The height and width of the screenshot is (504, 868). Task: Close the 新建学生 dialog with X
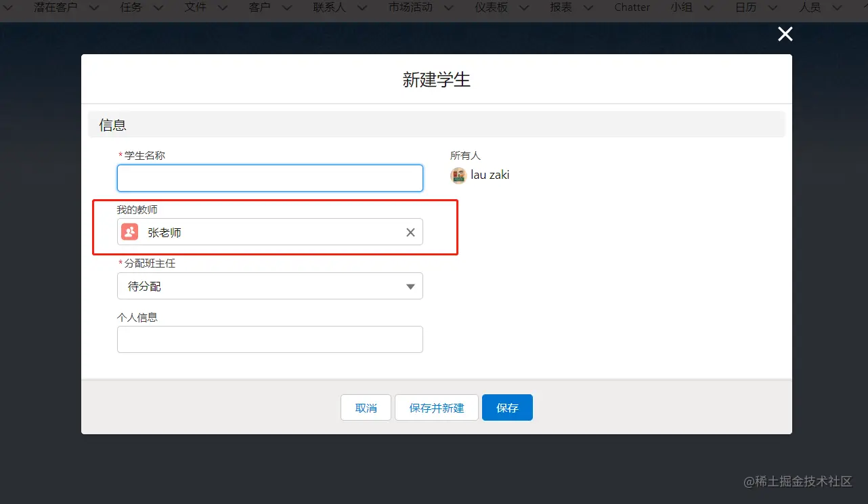(785, 35)
